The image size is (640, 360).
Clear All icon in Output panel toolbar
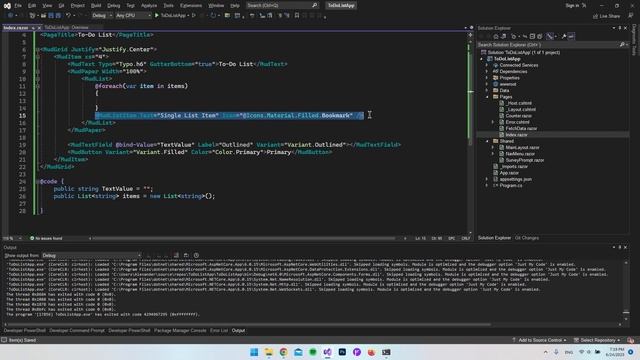(176, 255)
